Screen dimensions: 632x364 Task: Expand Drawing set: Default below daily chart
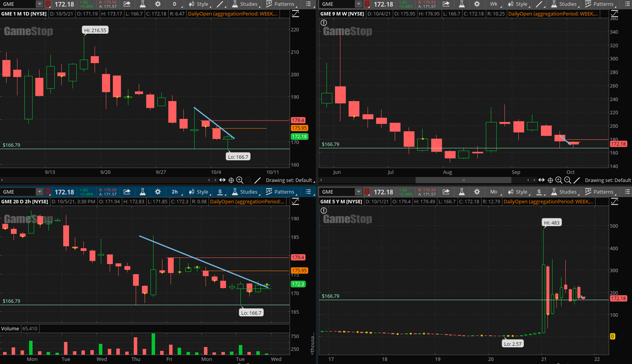(x=290, y=180)
